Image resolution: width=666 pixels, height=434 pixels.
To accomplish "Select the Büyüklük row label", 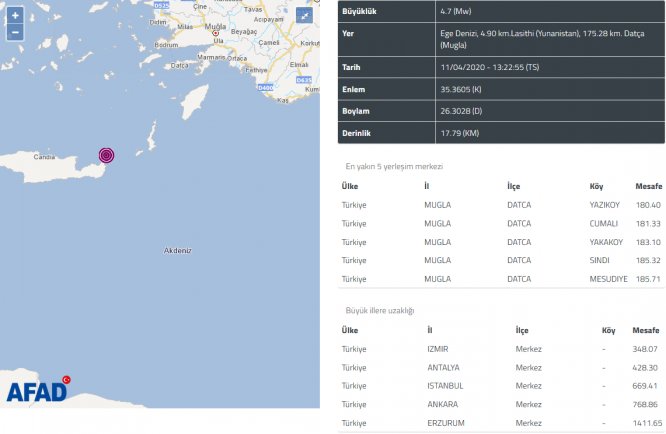I will (x=359, y=11).
